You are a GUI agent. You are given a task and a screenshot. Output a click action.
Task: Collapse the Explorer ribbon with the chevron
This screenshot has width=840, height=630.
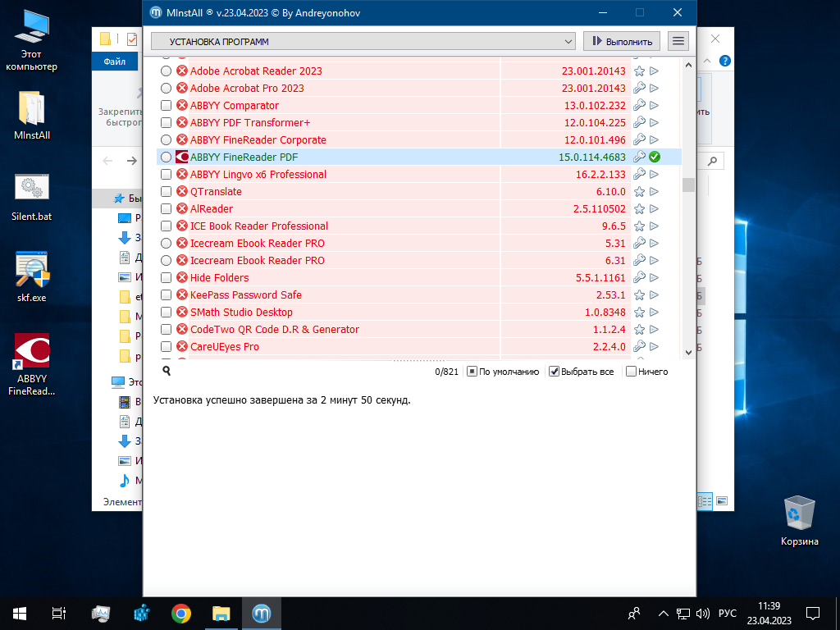707,61
